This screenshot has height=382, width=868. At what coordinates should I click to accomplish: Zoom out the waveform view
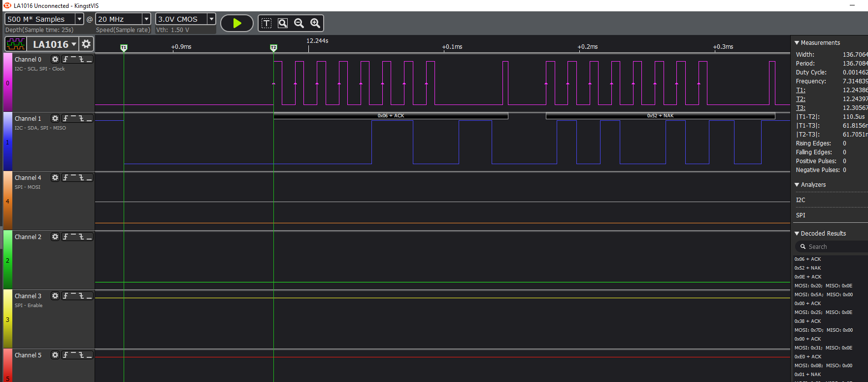[299, 23]
